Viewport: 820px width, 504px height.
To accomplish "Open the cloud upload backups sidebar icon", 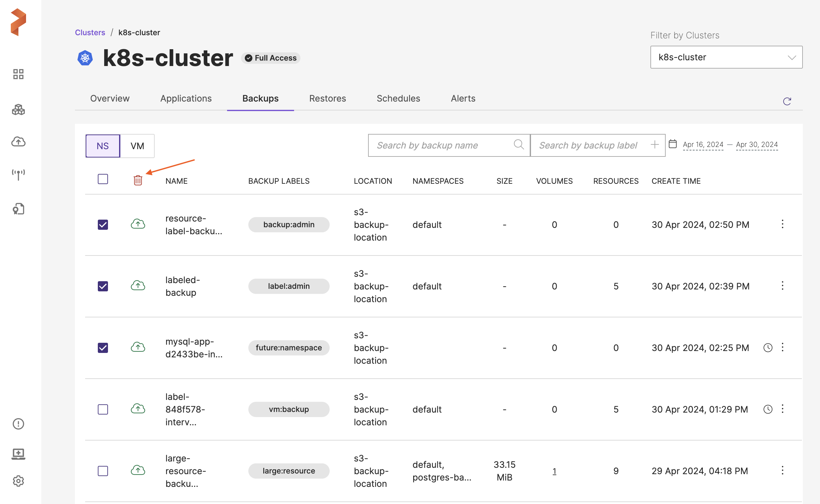I will pyautogui.click(x=18, y=142).
